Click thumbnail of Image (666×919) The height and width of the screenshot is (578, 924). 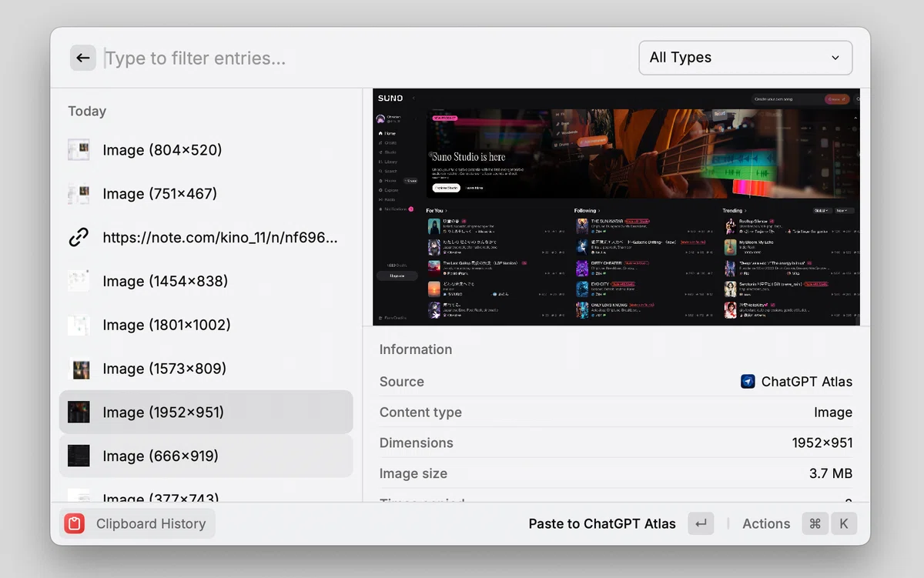[79, 456]
